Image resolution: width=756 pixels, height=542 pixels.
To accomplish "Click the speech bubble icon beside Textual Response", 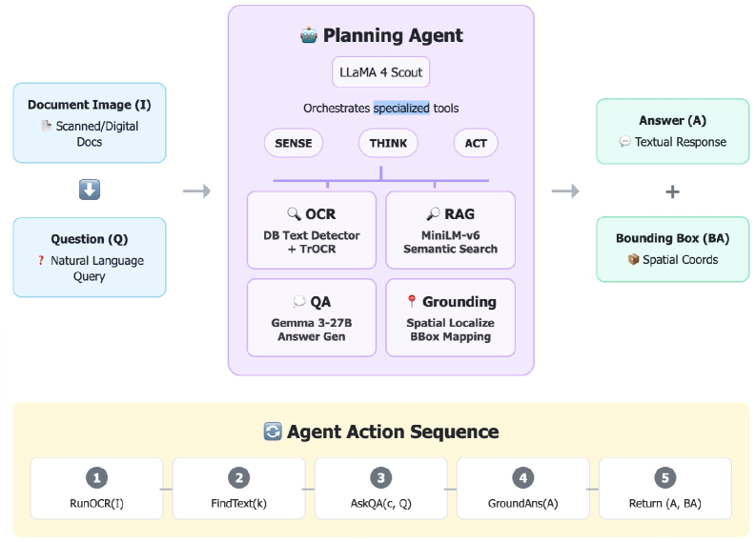I will (624, 142).
